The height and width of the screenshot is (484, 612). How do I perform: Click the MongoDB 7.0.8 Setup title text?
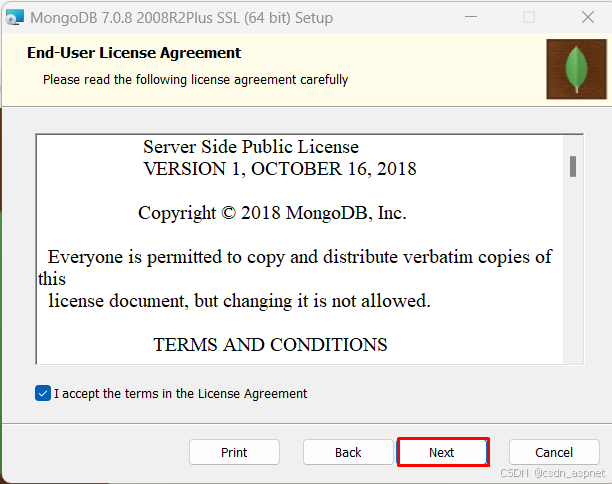181,18
